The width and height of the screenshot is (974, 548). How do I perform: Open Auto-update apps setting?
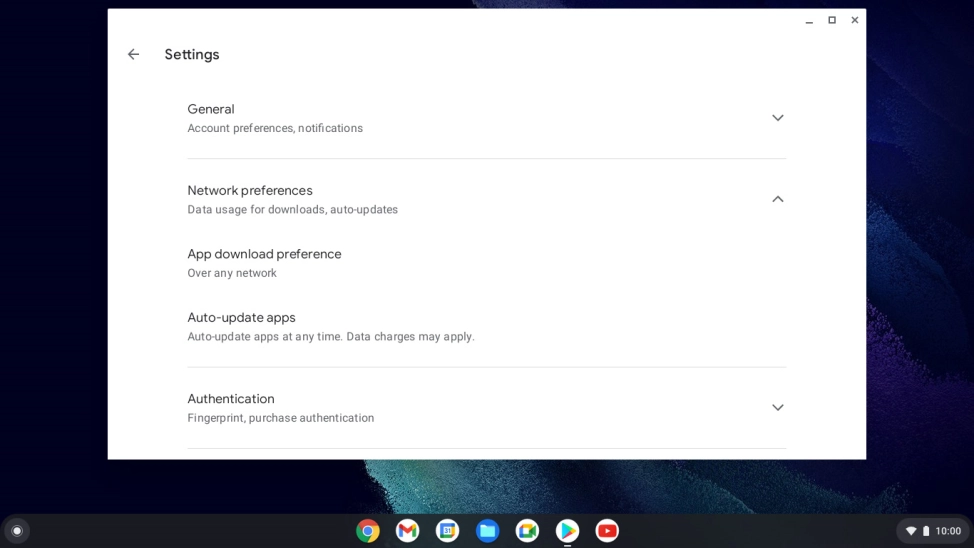click(x=487, y=326)
